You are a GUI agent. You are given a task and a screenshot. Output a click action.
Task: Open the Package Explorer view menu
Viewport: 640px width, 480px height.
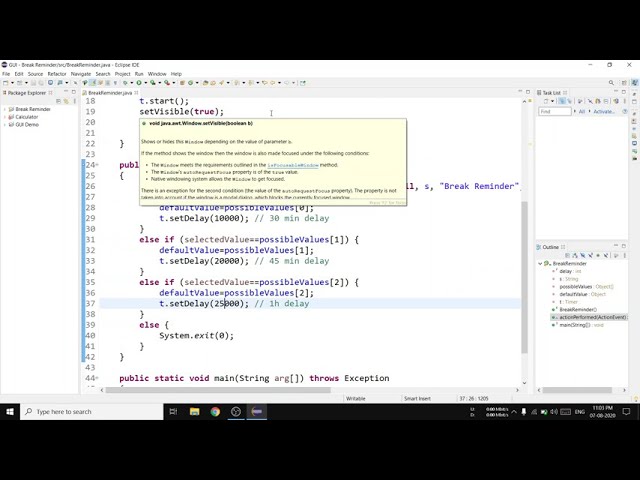tap(74, 101)
